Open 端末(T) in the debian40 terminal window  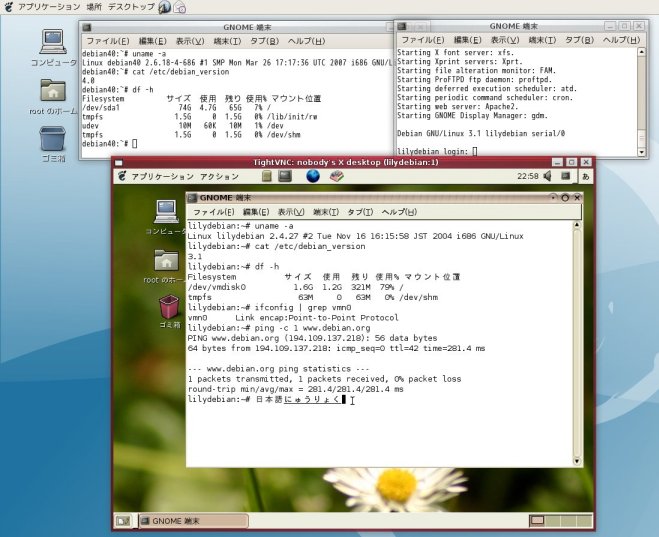(x=227, y=41)
